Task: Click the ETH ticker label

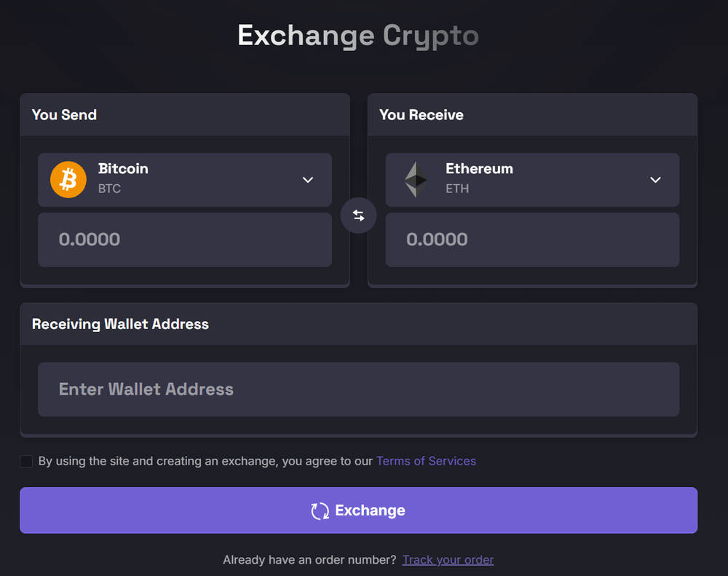Action: coord(457,189)
